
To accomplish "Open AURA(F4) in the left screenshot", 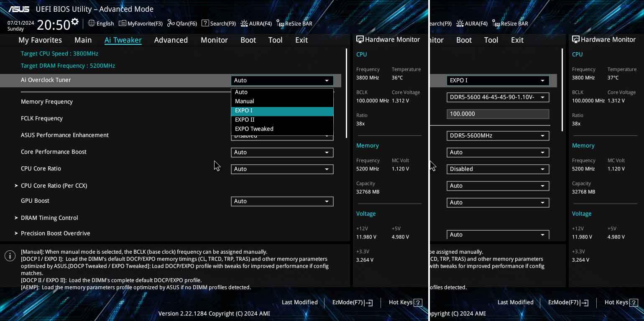I will (256, 23).
